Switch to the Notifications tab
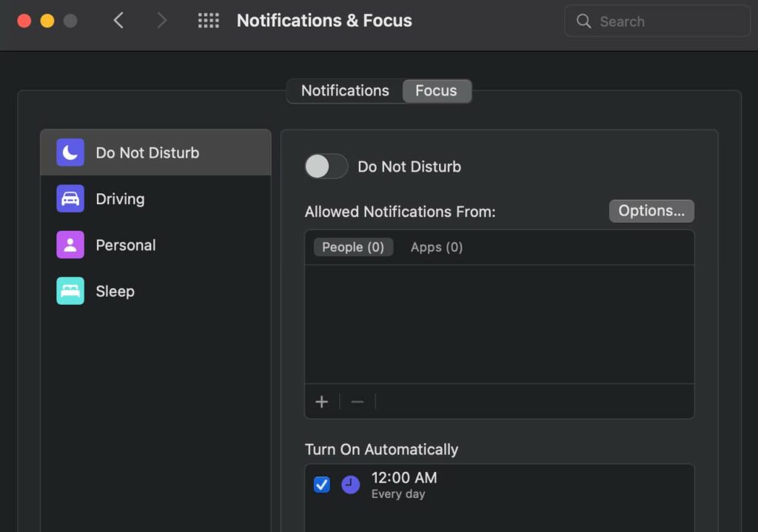Viewport: 758px width, 532px height. pyautogui.click(x=345, y=91)
